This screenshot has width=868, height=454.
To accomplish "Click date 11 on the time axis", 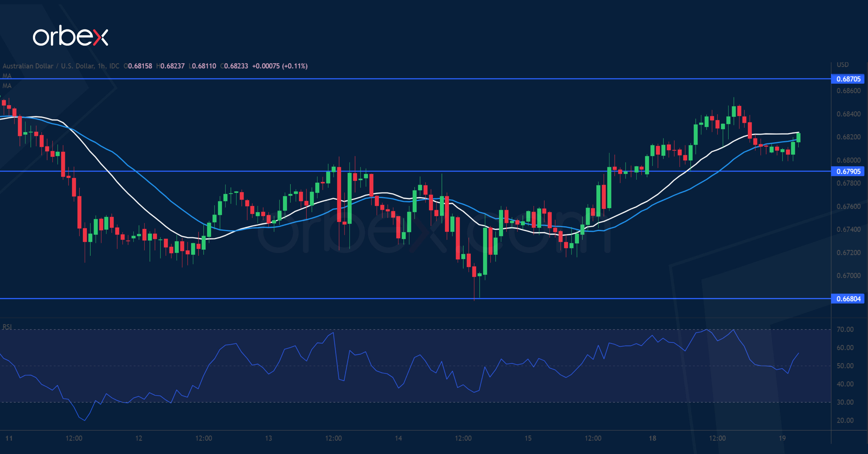I will [x=9, y=438].
